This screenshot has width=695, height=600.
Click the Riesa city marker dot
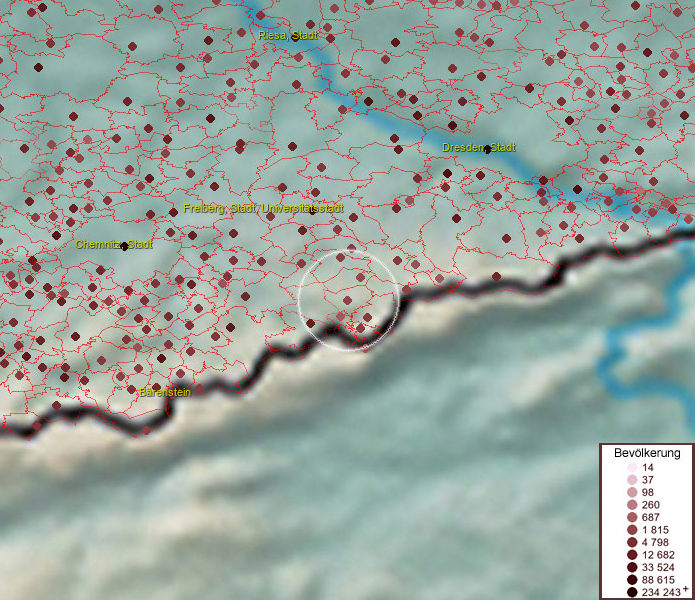click(x=296, y=37)
